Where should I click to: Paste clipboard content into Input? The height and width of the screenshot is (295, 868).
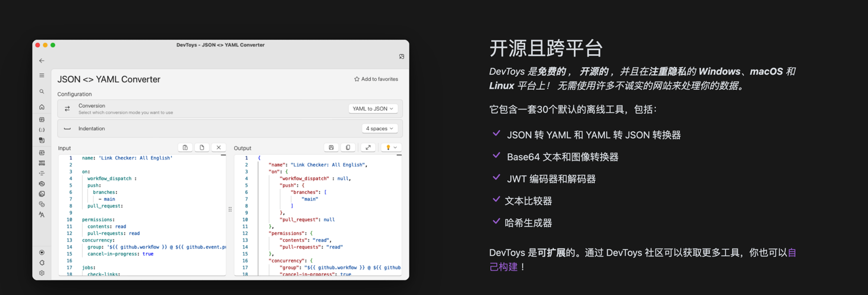185,147
